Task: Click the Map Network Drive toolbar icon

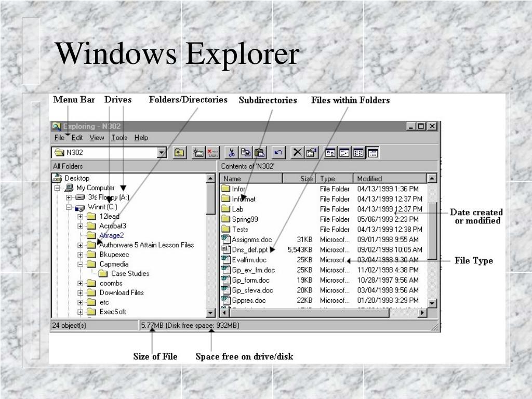Action: click(198, 153)
